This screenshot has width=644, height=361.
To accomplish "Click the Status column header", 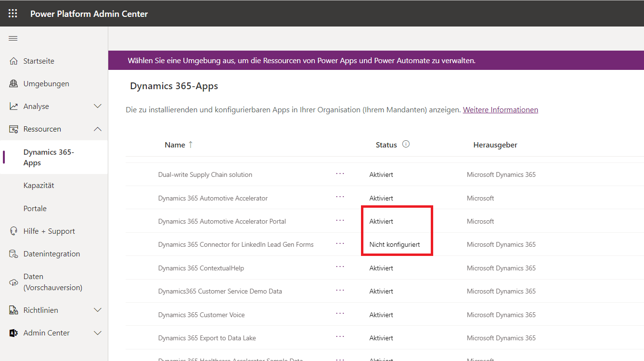I will [386, 145].
